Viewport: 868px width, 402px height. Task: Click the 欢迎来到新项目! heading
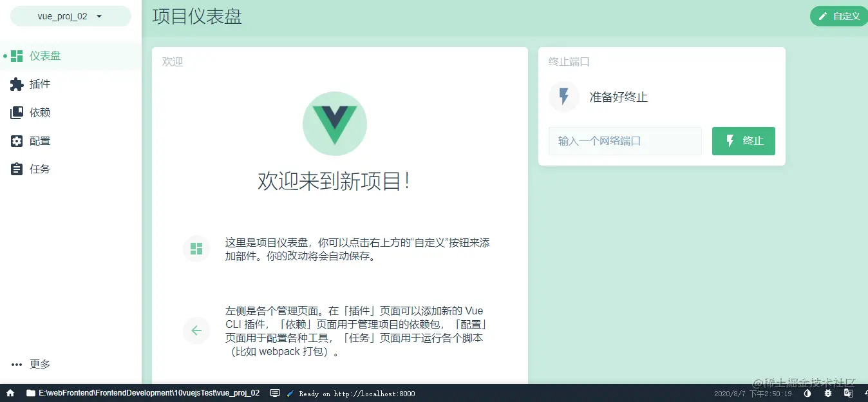[334, 181]
